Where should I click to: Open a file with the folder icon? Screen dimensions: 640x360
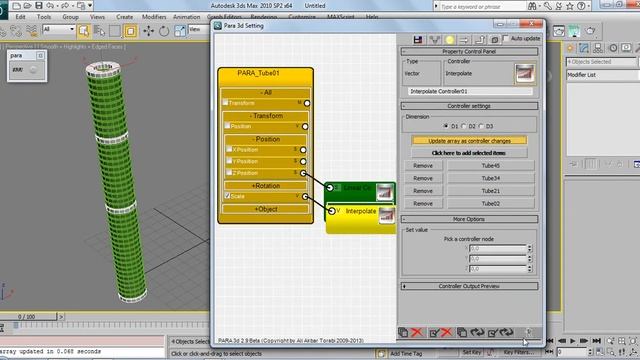tap(27, 6)
